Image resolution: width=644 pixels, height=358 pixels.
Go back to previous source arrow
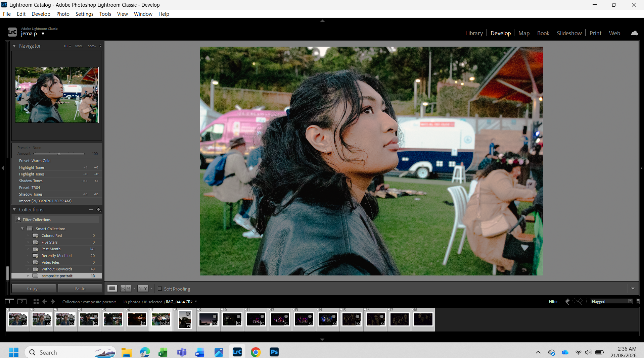tap(44, 302)
